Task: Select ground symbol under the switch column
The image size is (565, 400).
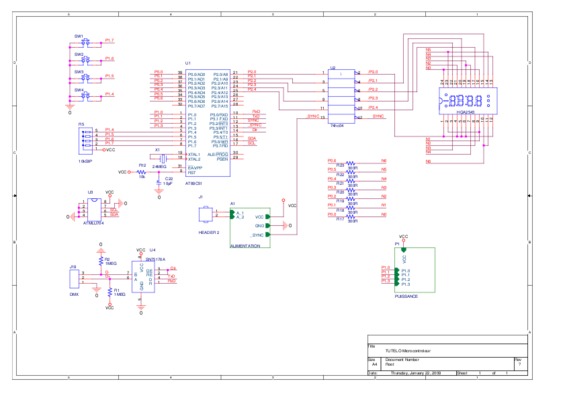Action: [x=69, y=107]
